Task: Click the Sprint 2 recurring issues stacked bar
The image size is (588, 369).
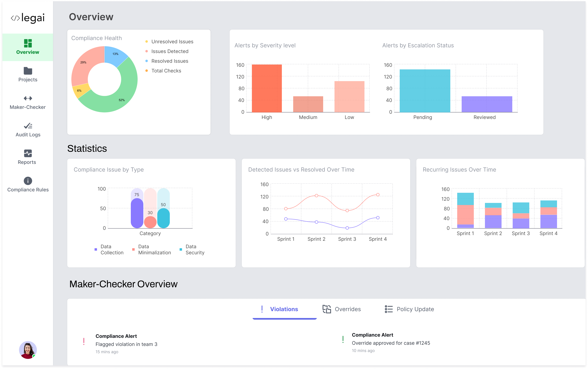Action: pyautogui.click(x=493, y=215)
